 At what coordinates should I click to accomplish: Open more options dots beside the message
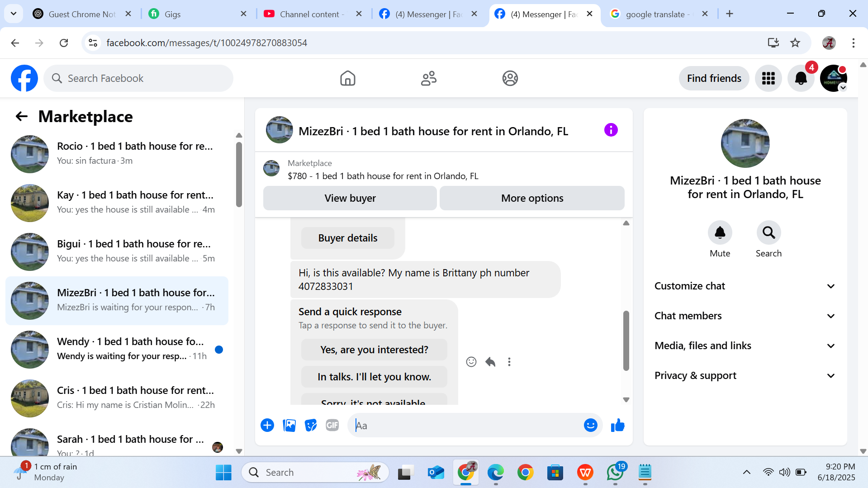pyautogui.click(x=509, y=362)
